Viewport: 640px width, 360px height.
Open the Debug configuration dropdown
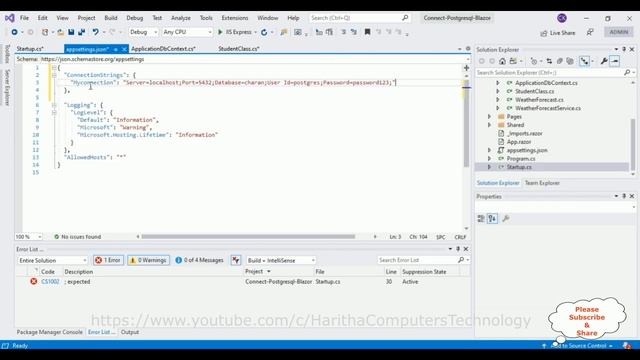(143, 32)
